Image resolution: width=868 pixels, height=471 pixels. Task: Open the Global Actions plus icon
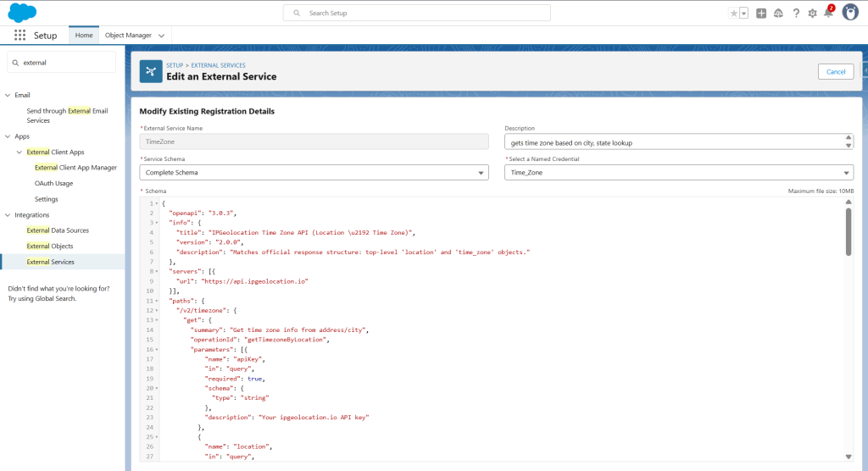(x=761, y=14)
